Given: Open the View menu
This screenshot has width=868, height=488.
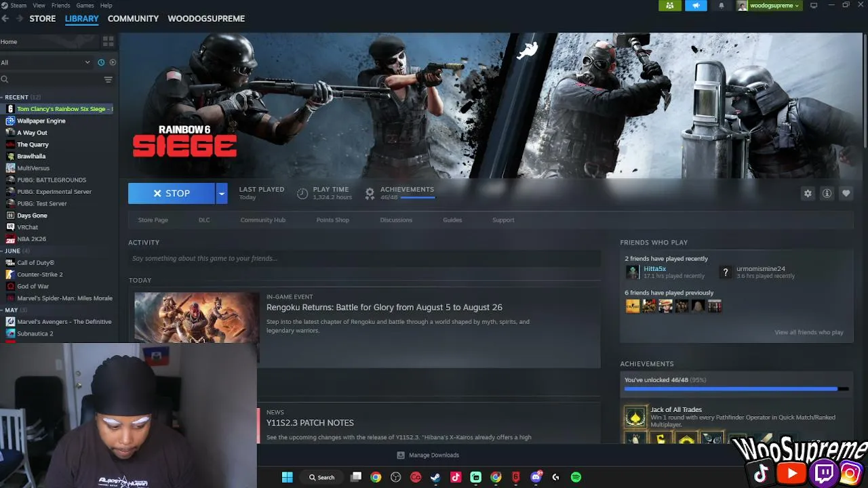Looking at the screenshot, I should 39,5.
